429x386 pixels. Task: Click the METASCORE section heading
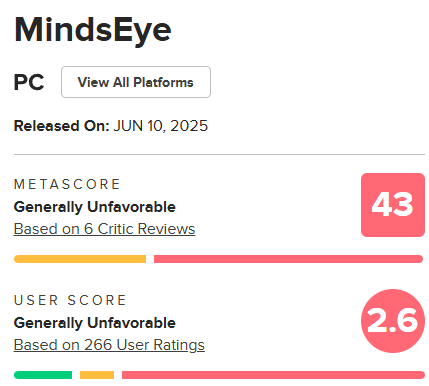click(x=67, y=184)
